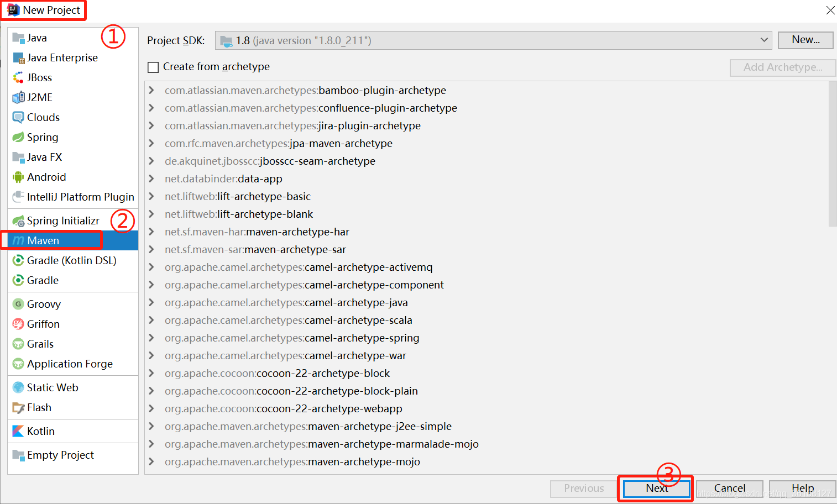Expand bamboo-plugin-archetype entry

pyautogui.click(x=151, y=90)
